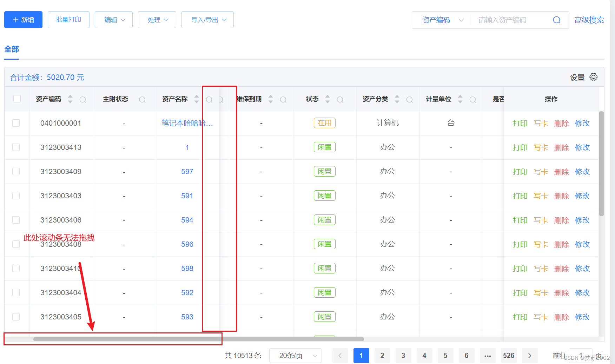This screenshot has width=615, height=364.
Task: Check the row for asset 3123003410
Action: (x=16, y=268)
